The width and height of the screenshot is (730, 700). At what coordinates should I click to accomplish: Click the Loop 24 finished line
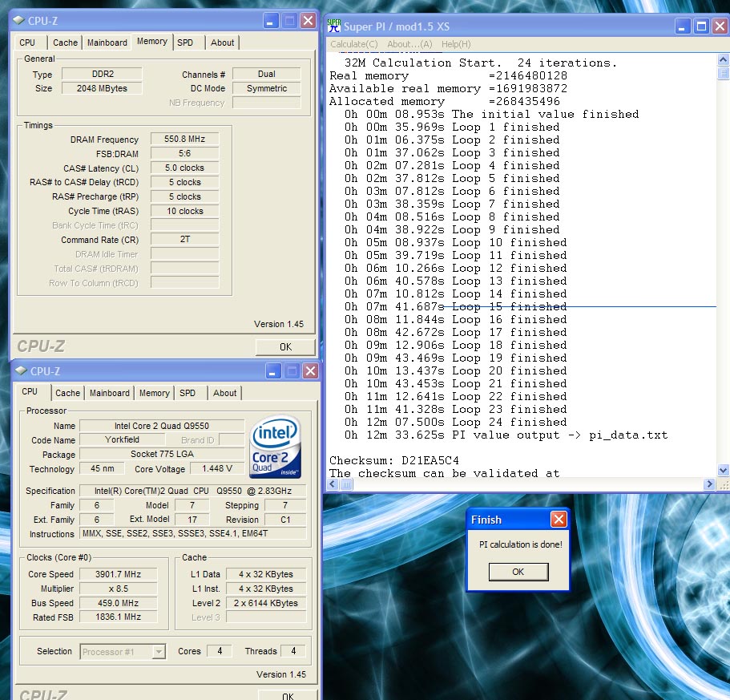pos(456,422)
